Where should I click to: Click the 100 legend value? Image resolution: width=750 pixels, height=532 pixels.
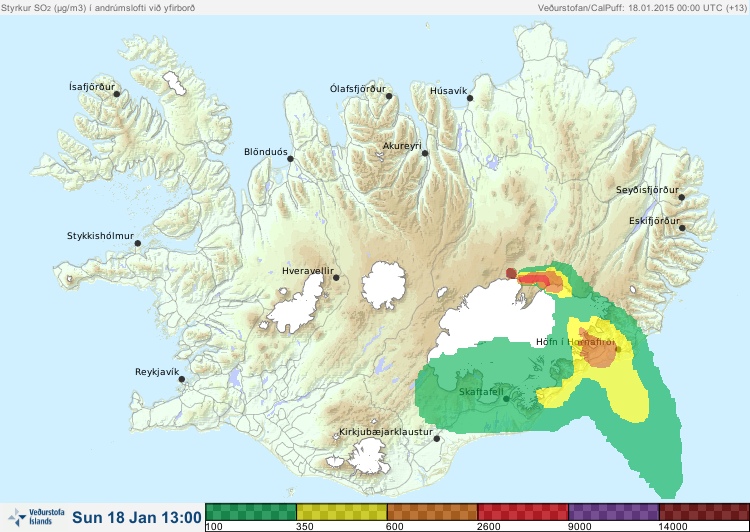214,527
